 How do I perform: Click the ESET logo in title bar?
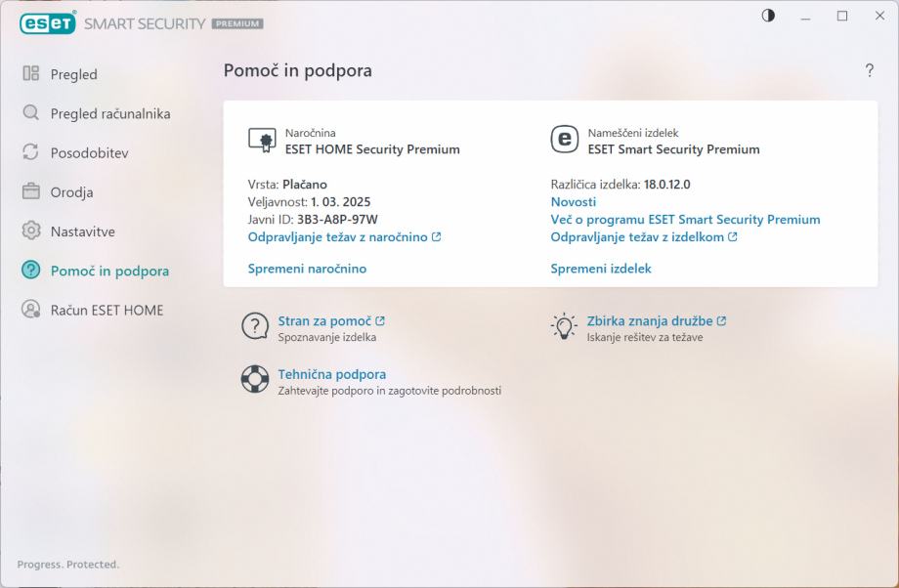point(47,22)
